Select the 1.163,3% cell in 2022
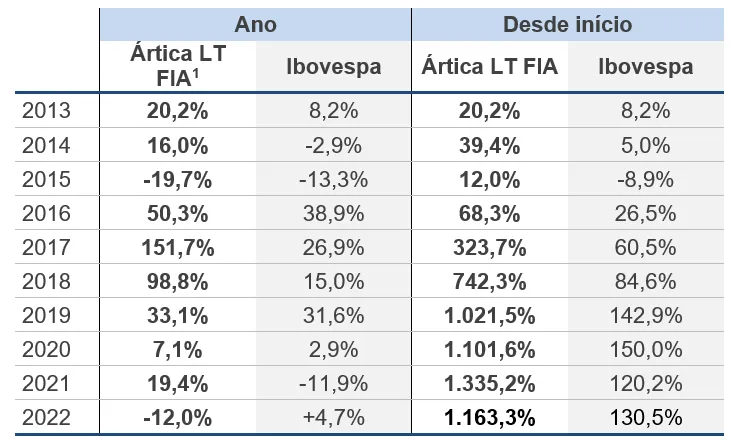 tap(488, 419)
